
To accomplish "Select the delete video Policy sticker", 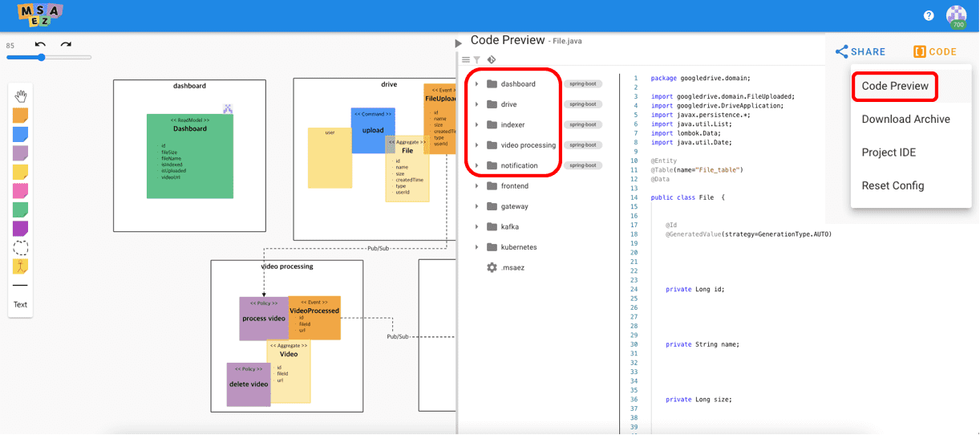I will click(x=249, y=384).
